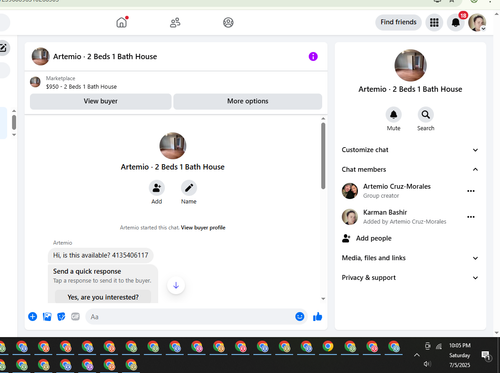Click the purple conversation information icon
This screenshot has height=373, width=500.
click(313, 56)
